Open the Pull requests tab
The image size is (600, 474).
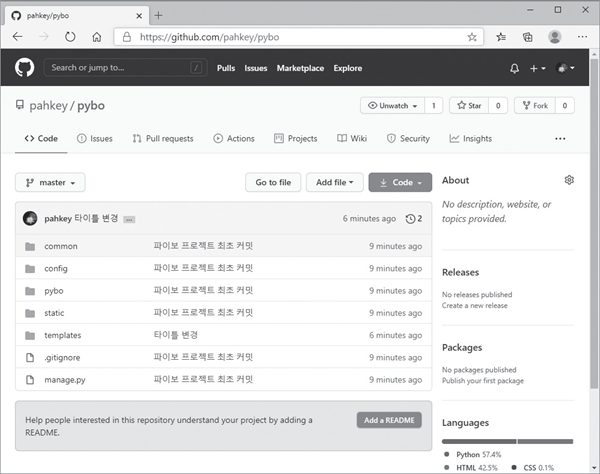163,138
